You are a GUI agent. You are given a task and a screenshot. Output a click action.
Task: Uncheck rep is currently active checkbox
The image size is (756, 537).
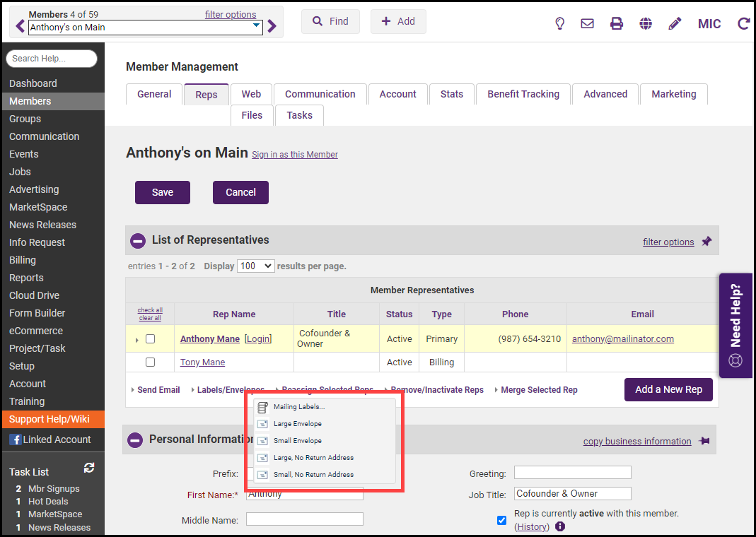(x=501, y=520)
